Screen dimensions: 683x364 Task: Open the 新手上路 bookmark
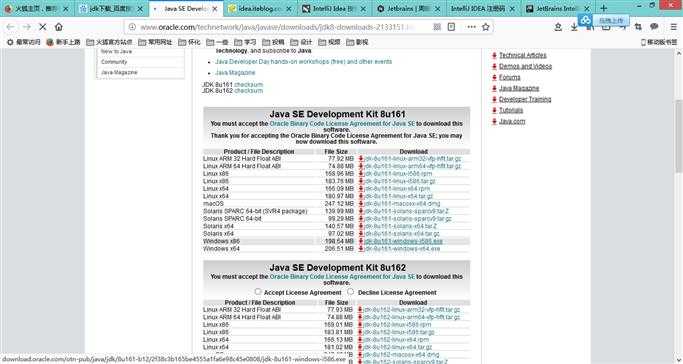click(64, 42)
